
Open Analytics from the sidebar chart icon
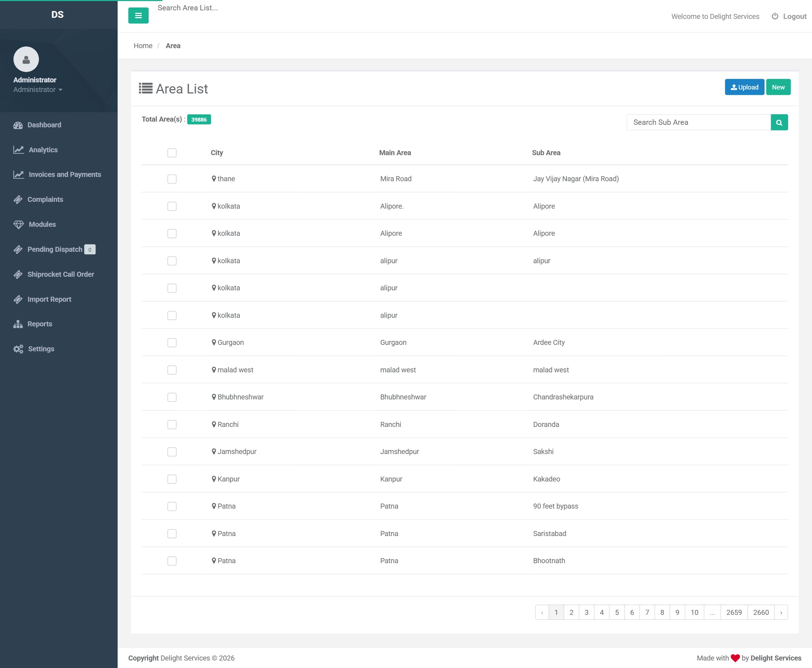[19, 150]
